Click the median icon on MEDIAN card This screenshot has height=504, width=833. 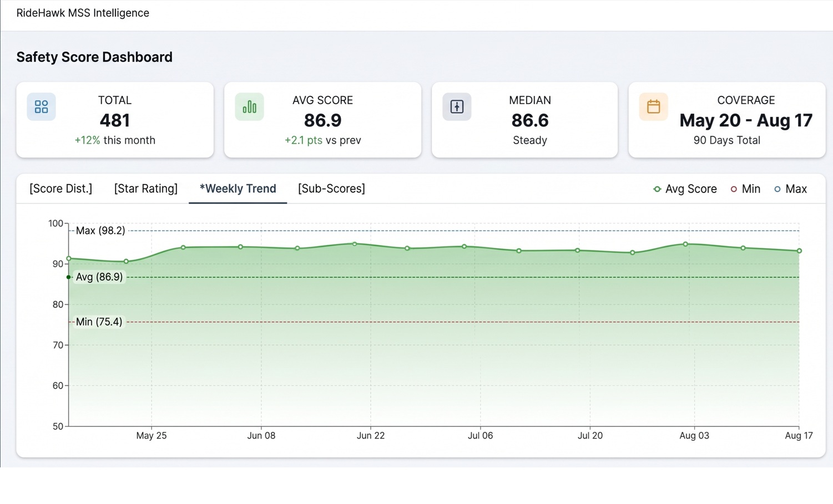(457, 106)
